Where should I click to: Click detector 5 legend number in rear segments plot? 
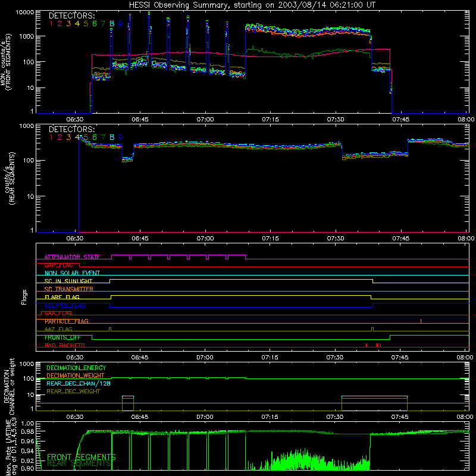(x=86, y=137)
